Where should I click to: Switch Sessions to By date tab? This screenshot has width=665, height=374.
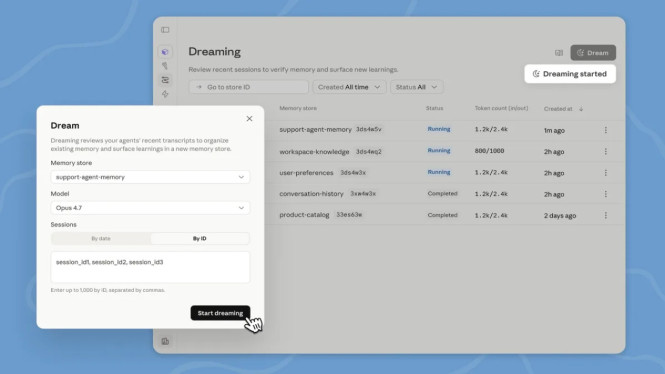coord(101,238)
